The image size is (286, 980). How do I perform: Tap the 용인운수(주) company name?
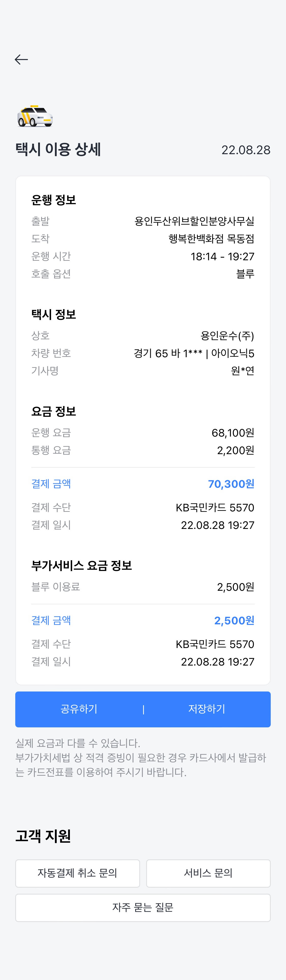tap(227, 336)
